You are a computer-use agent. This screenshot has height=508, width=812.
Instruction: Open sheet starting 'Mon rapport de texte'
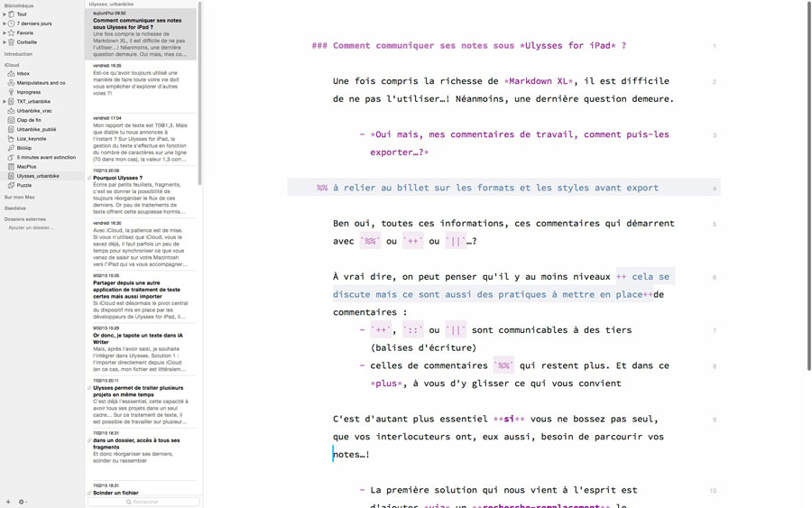pos(141,139)
